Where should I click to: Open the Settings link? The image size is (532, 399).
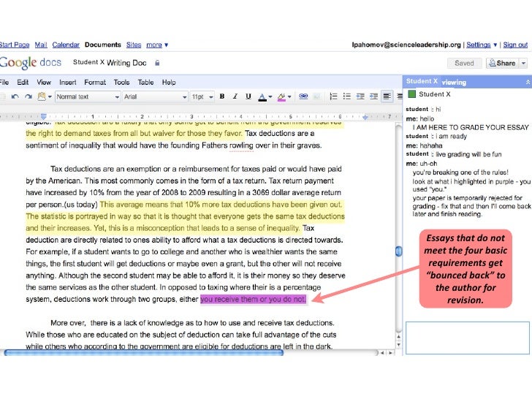(x=479, y=45)
